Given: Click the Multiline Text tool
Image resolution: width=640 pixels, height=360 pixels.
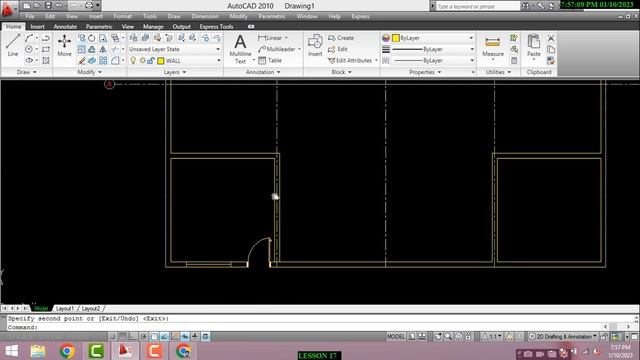Looking at the screenshot, I should pyautogui.click(x=240, y=49).
